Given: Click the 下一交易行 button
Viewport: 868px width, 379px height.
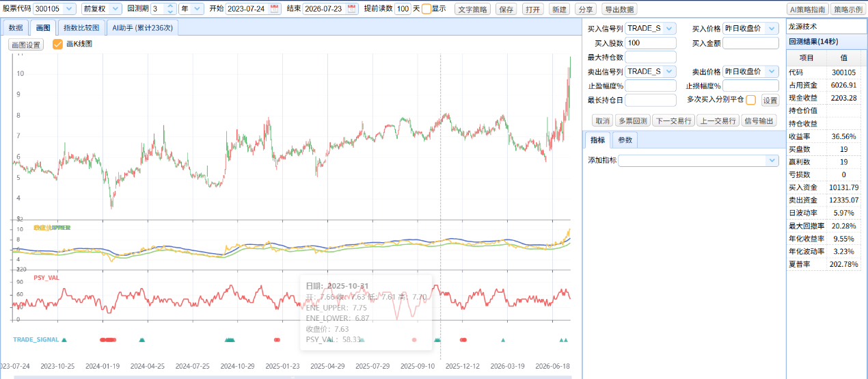Looking at the screenshot, I should [673, 120].
